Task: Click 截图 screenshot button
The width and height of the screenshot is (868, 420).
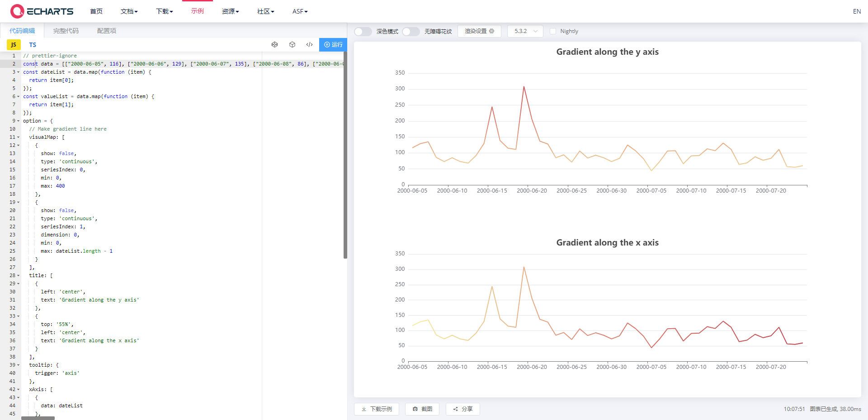Action: coord(422,409)
